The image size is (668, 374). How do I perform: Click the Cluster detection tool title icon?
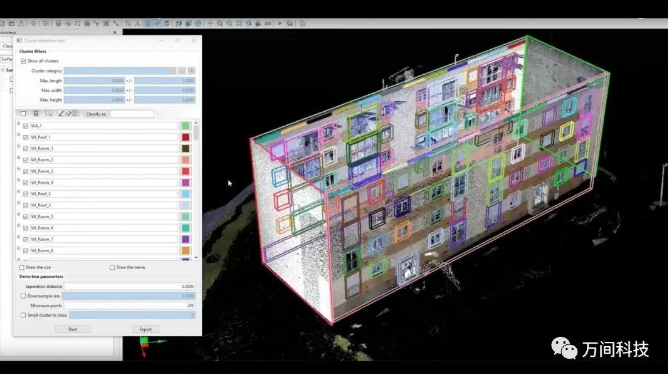(19, 40)
